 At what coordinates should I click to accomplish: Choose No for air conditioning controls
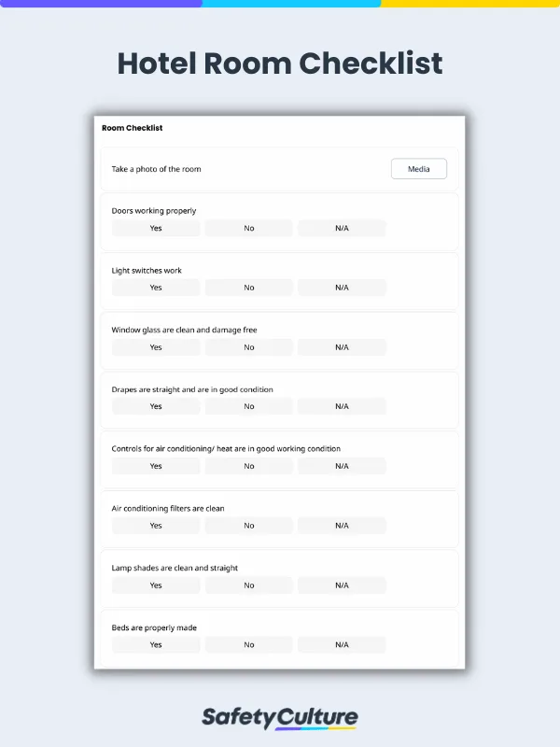pyautogui.click(x=249, y=466)
